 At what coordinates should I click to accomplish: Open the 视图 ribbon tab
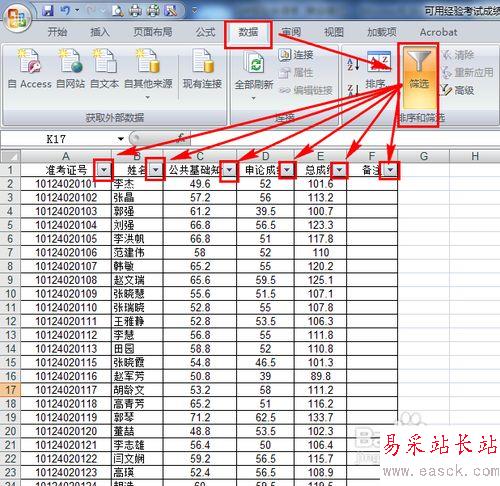[x=334, y=32]
